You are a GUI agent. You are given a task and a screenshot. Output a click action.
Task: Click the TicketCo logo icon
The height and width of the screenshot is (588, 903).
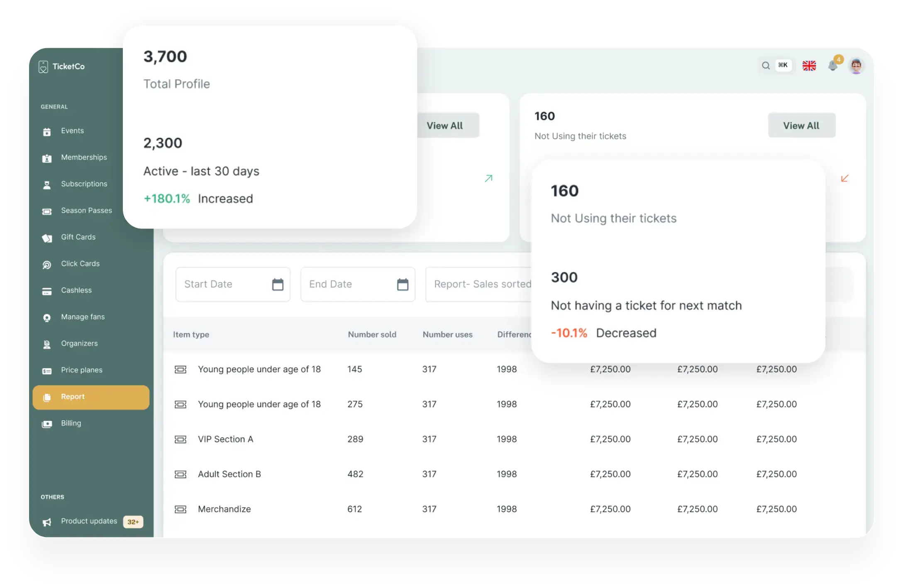click(43, 67)
